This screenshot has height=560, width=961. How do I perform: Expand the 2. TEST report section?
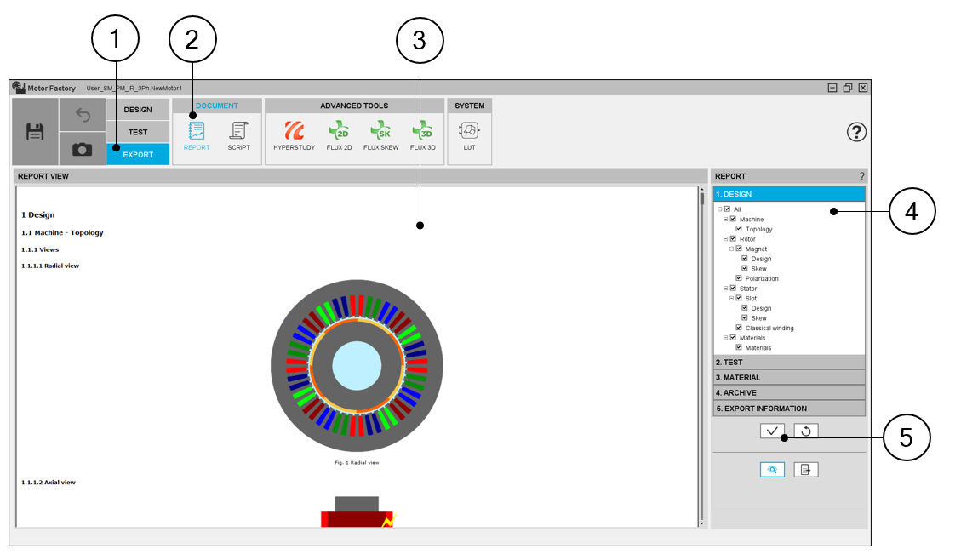(x=788, y=363)
